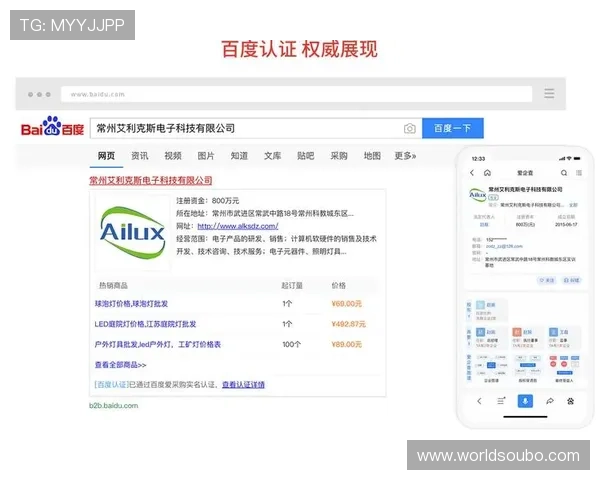Open the red result title 常州艾利克斯电子科技有限公司

(x=151, y=180)
